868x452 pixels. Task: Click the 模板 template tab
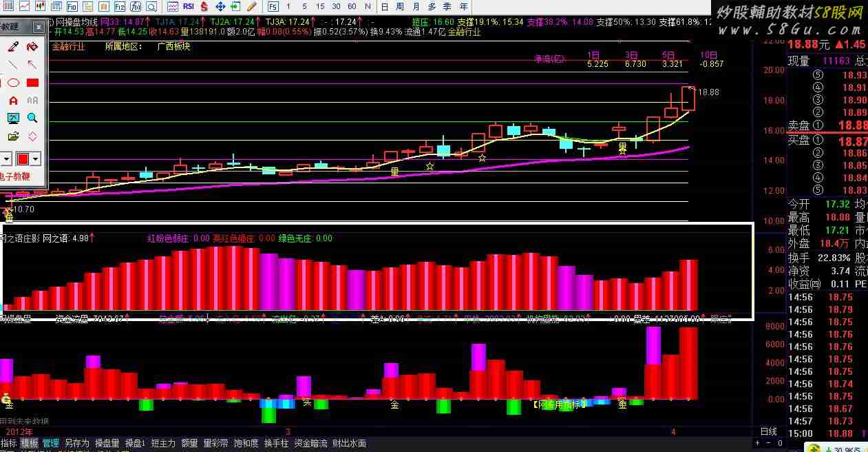[x=30, y=443]
